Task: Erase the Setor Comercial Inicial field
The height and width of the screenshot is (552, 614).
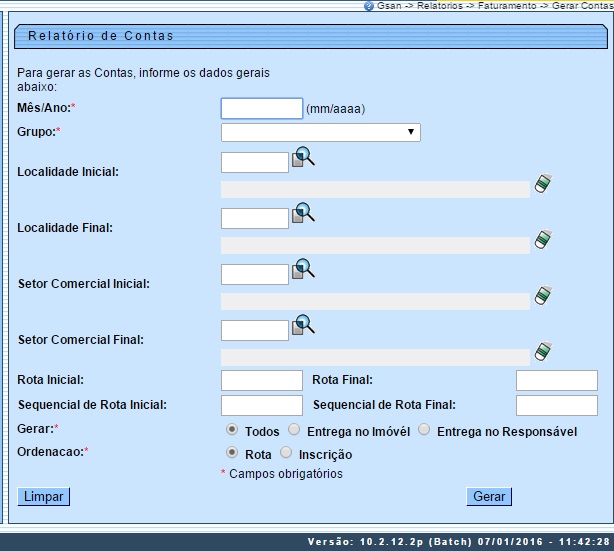Action: [542, 295]
